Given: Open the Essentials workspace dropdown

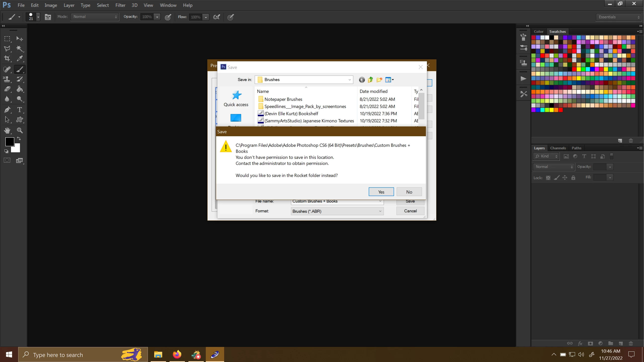Looking at the screenshot, I should (619, 17).
